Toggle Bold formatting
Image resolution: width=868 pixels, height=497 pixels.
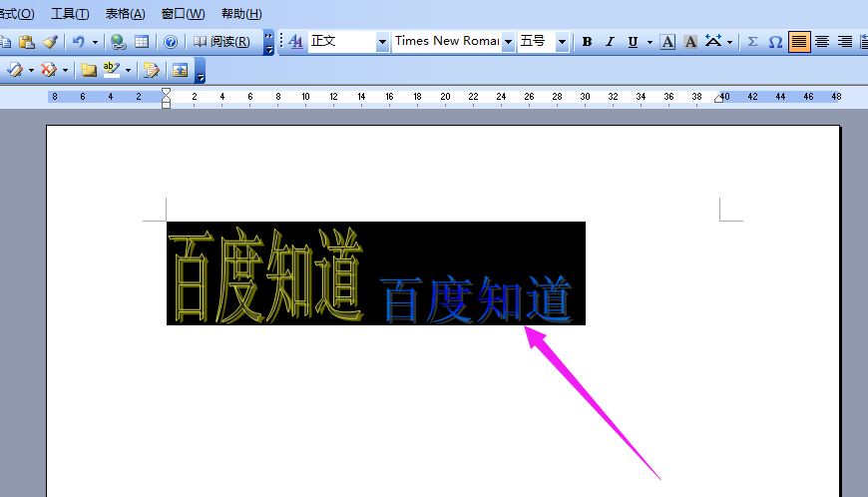coord(588,42)
